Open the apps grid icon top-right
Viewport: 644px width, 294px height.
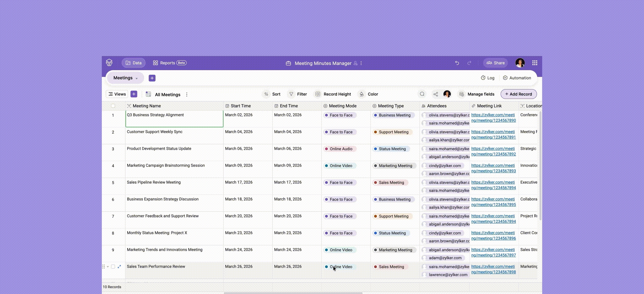(x=535, y=63)
